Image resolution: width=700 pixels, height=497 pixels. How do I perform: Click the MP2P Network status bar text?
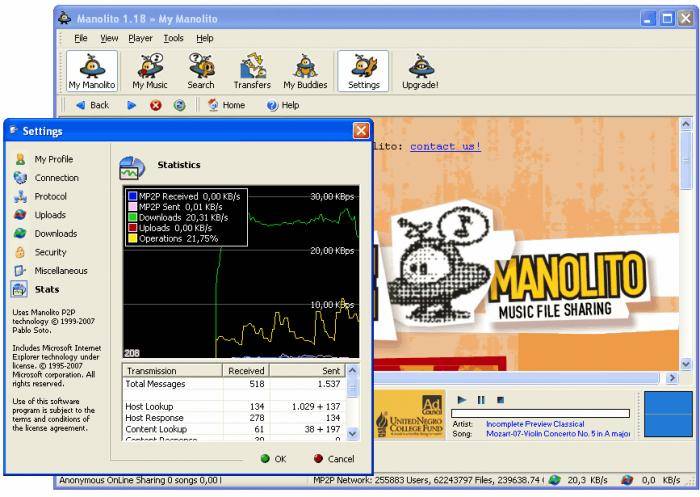pos(428,480)
